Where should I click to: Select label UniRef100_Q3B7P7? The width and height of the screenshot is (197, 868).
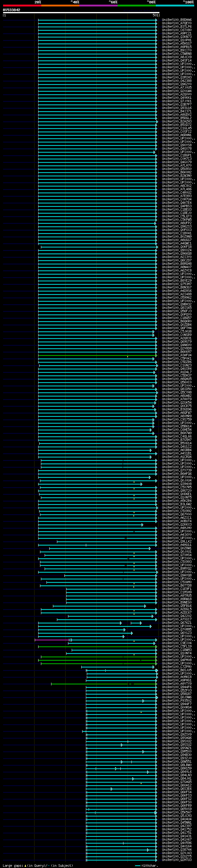[x=177, y=104]
